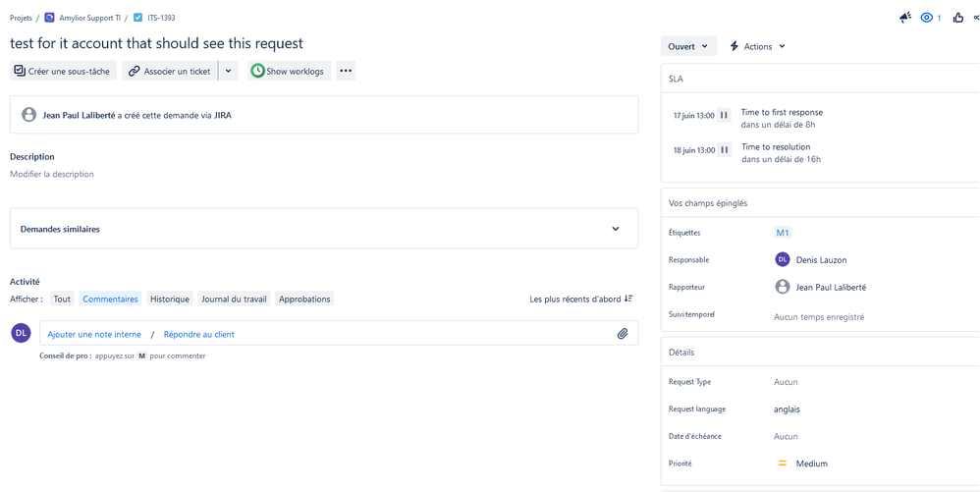This screenshot has height=492, width=980.
Task: Click the Les plus récents d'abord sort control
Action: pyautogui.click(x=581, y=299)
